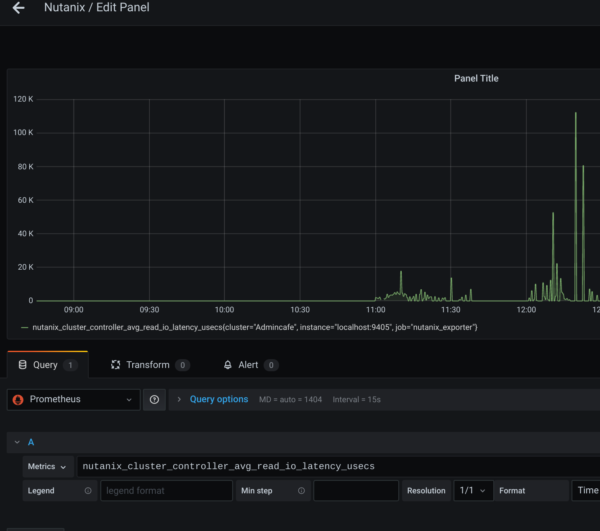Click the Prometheus flame logo icon
The width and height of the screenshot is (600, 531).
pos(18,400)
